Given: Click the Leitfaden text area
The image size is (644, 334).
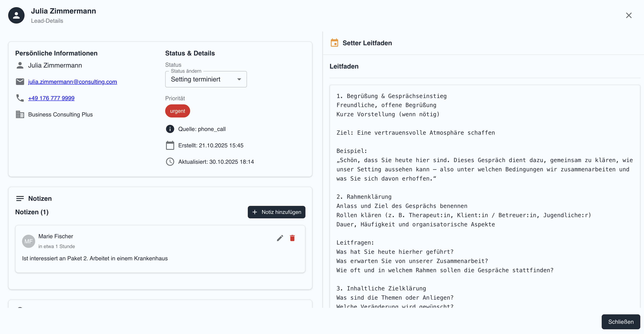Looking at the screenshot, I should click(x=485, y=195).
